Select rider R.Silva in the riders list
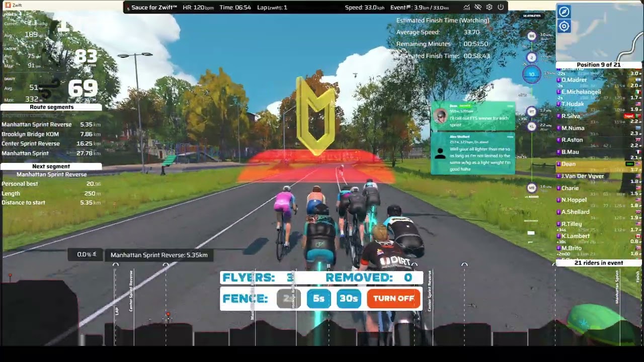Screen dimensions: 644x362 599,116
